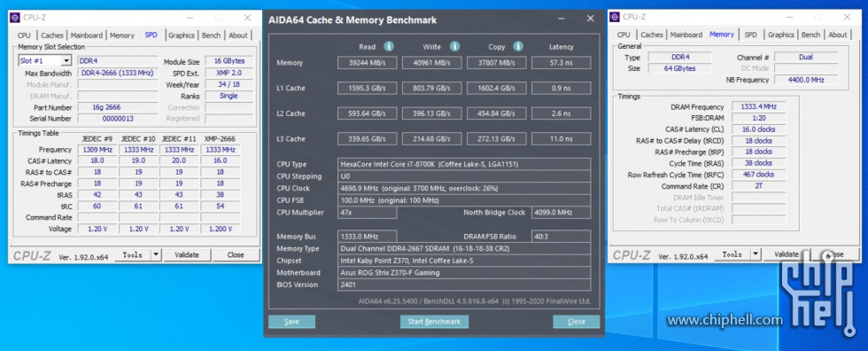This screenshot has height=351, width=868.
Task: Switch to Caches tab in SPD CPU-Z window
Action: 52,35
